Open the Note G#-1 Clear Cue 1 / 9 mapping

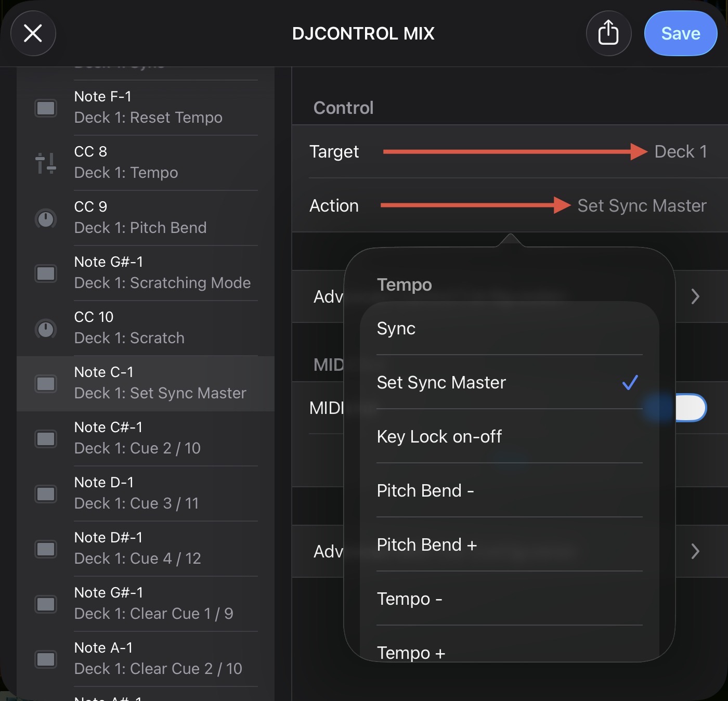(146, 604)
